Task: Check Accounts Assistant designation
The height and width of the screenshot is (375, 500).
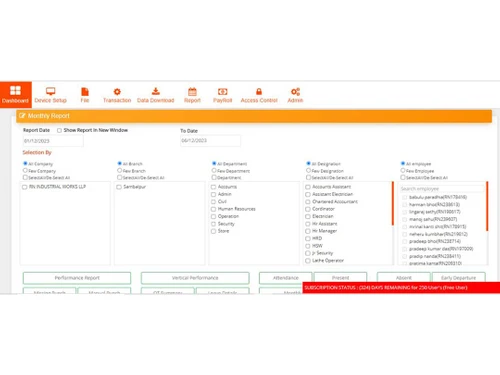Action: 308,187
